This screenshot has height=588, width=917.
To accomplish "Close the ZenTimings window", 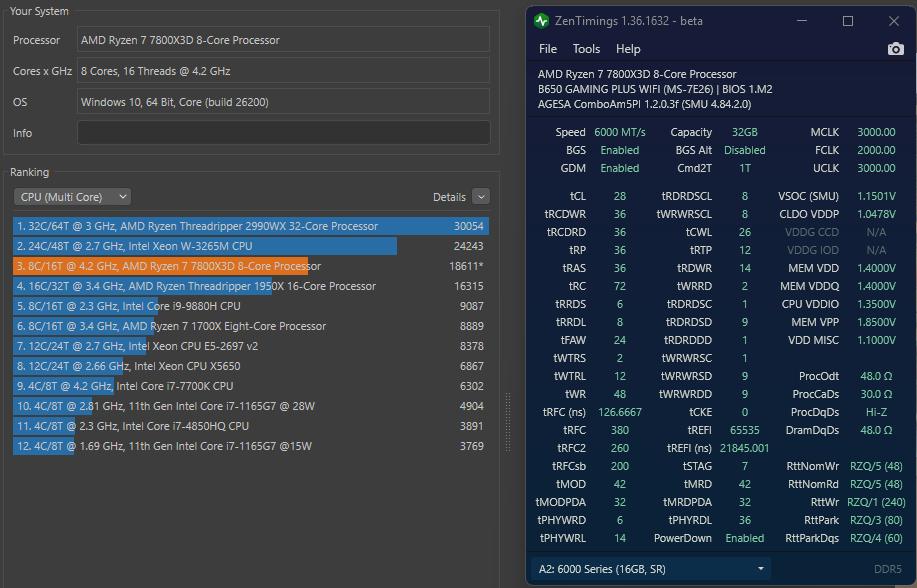I will 893,21.
